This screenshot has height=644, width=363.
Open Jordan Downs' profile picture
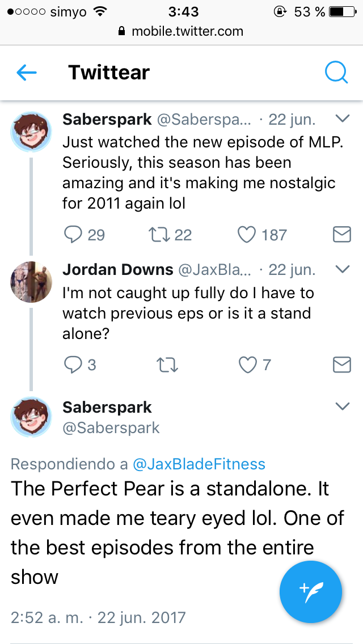tap(32, 282)
